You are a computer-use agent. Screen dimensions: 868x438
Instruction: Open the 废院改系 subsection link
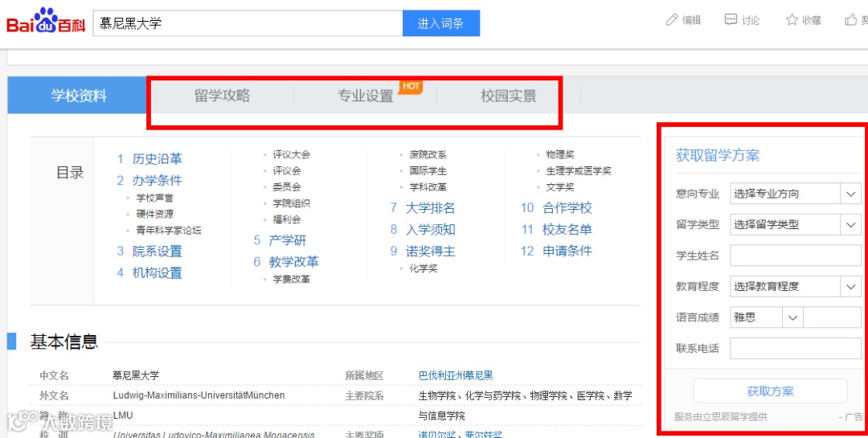428,154
